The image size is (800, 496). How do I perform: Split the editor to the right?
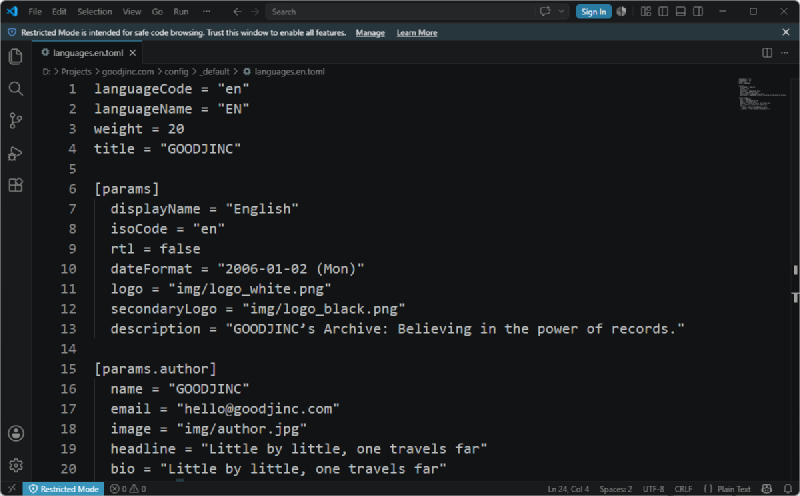point(767,53)
